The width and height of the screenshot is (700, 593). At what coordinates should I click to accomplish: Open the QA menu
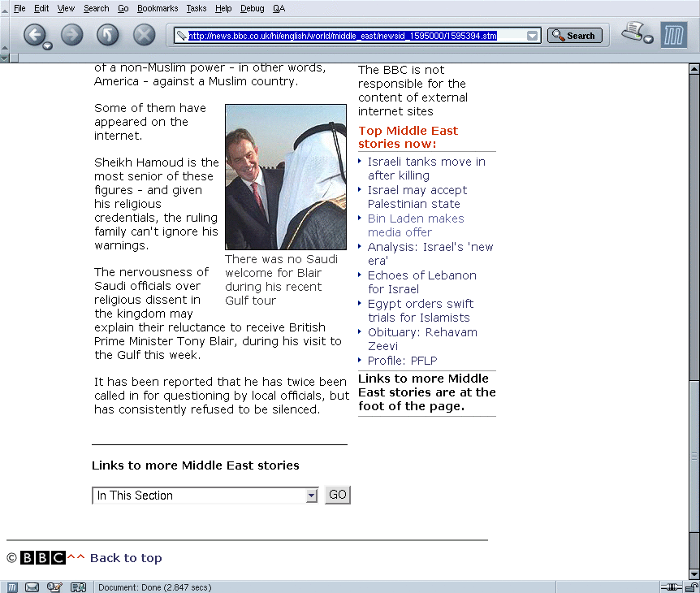point(279,8)
